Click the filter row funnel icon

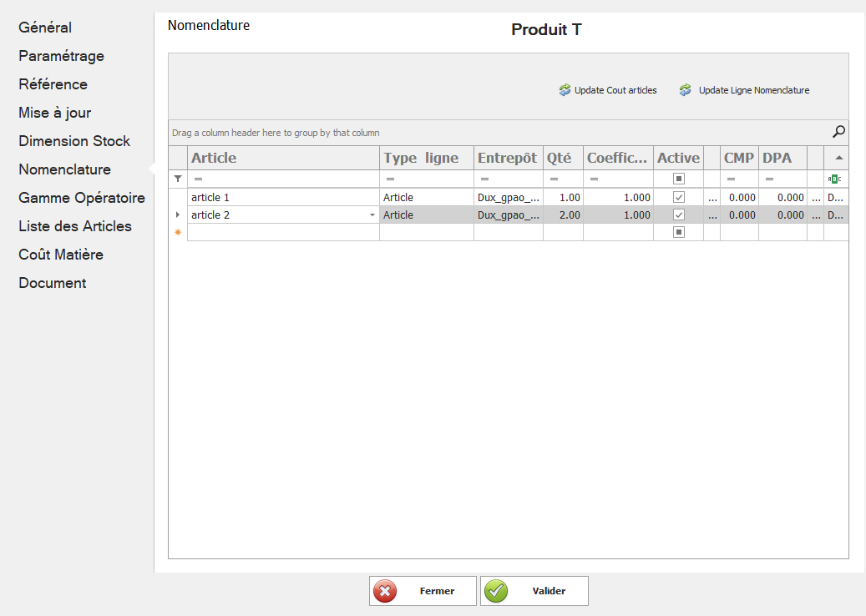click(177, 179)
